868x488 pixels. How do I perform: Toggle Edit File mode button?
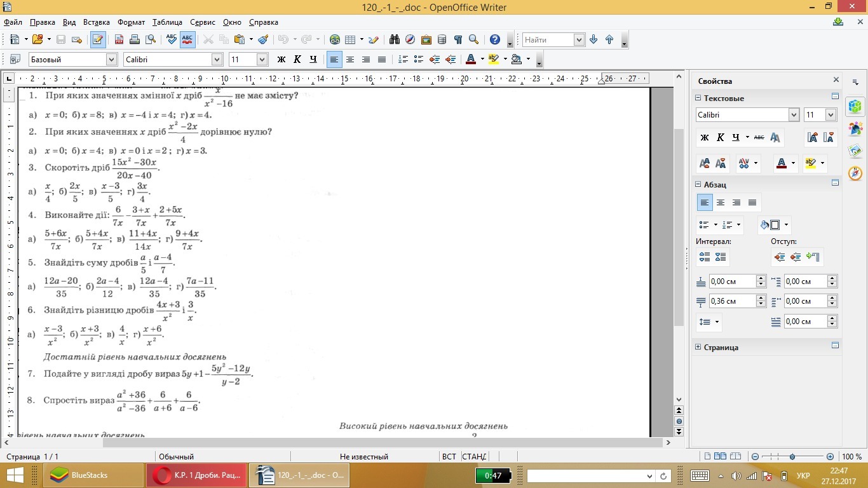pyautogui.click(x=98, y=39)
